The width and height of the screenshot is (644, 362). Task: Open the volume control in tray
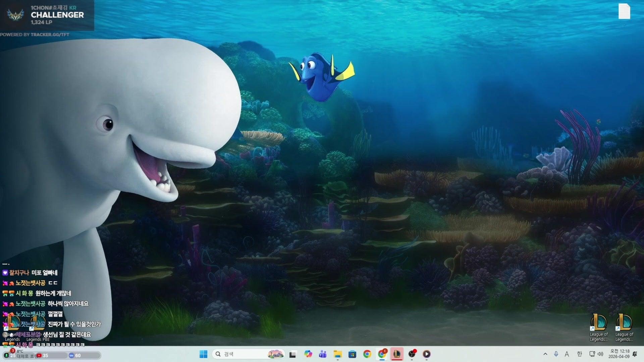tap(600, 354)
